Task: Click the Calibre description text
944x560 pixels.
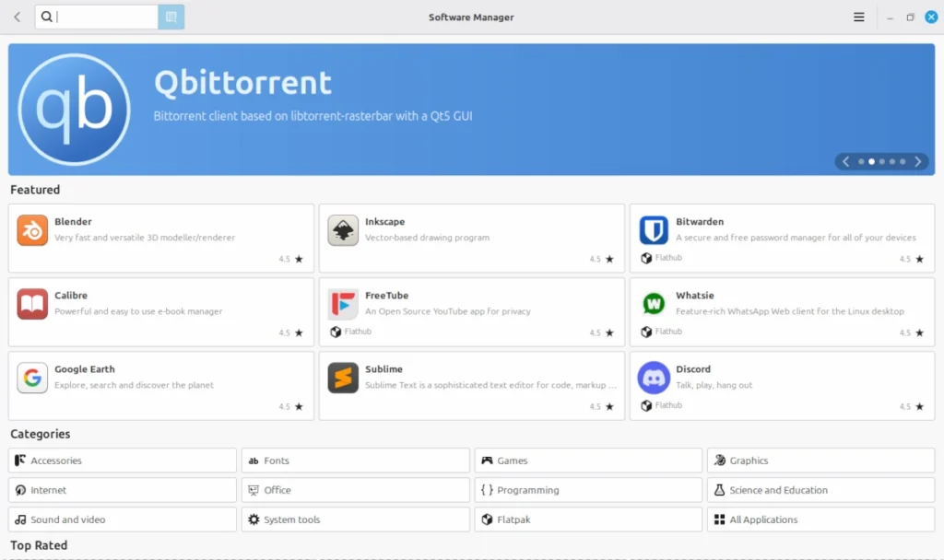Action: pos(138,311)
